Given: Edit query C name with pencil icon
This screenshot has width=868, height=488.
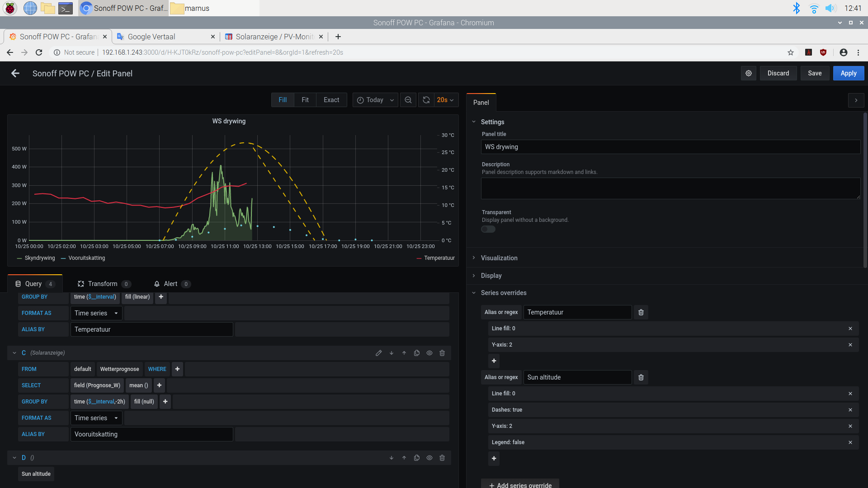Looking at the screenshot, I should 379,353.
